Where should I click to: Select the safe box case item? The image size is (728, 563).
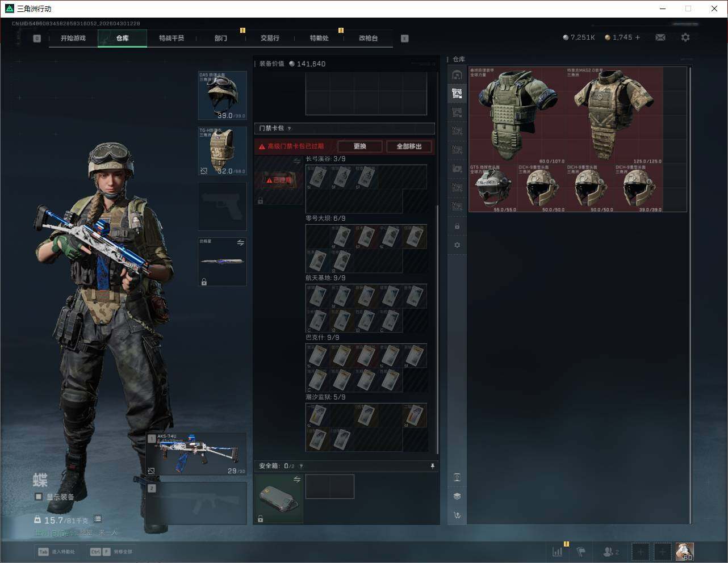(x=279, y=498)
